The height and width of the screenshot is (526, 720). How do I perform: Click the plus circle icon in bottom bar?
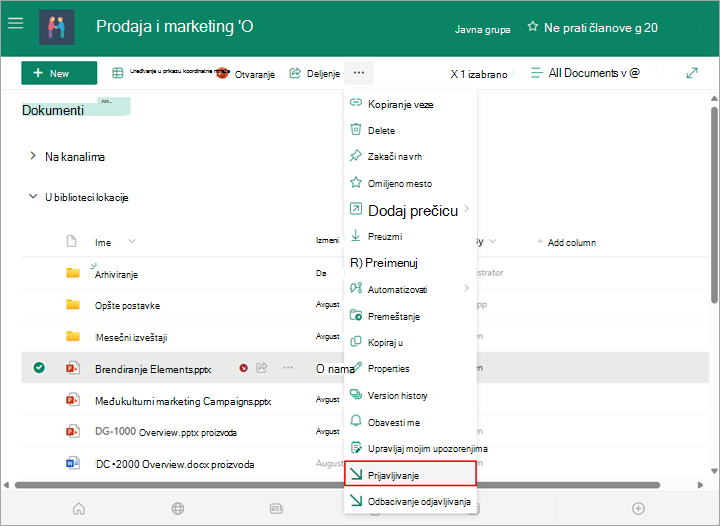point(638,509)
